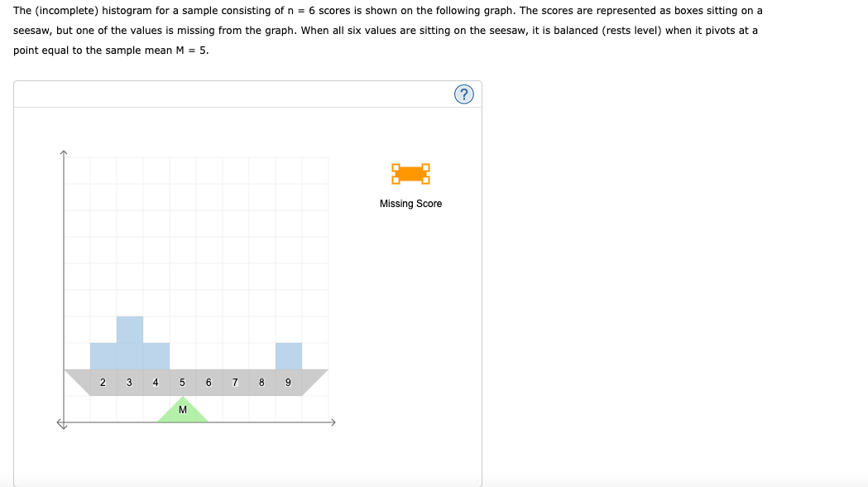The height and width of the screenshot is (487, 868).
Task: Click the vertical axis arrow tip
Action: pos(65,151)
